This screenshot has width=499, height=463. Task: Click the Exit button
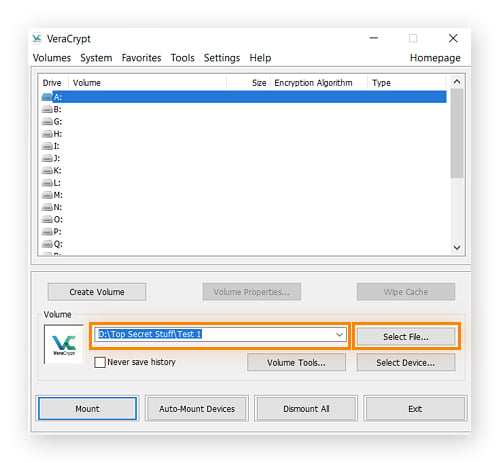click(415, 409)
